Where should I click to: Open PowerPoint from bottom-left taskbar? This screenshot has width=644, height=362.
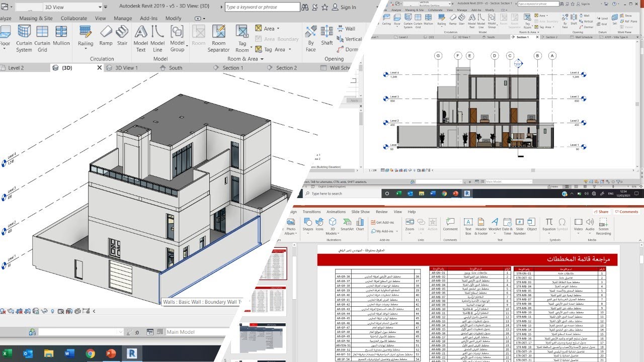pyautogui.click(x=111, y=353)
